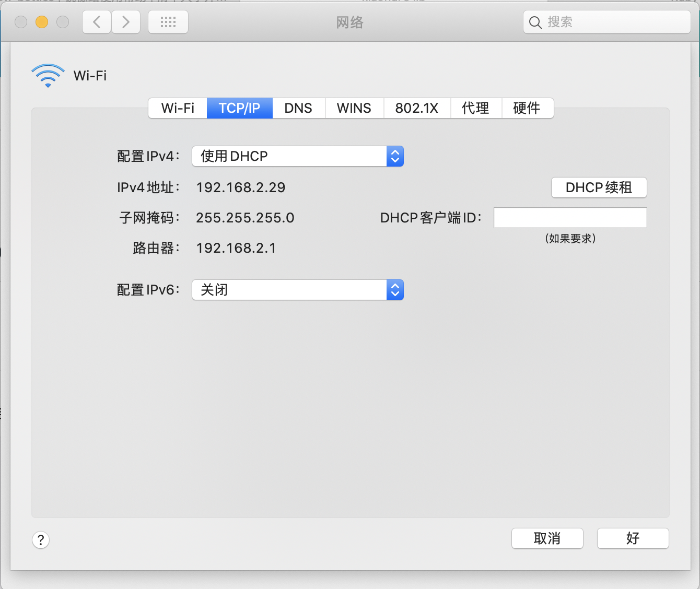Click the Wi-Fi signal icon
This screenshot has height=589, width=700.
[x=48, y=76]
